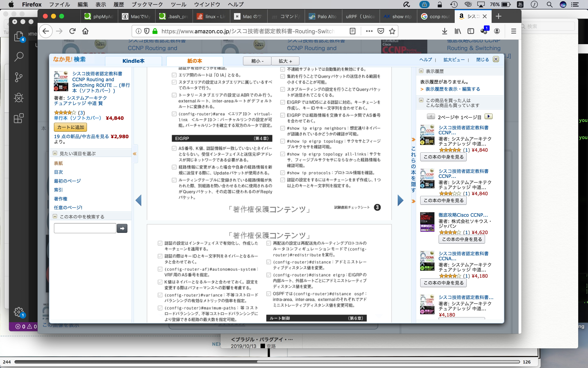Open tracking protection shield icon
The height and width of the screenshot is (368, 588).
tap(147, 31)
